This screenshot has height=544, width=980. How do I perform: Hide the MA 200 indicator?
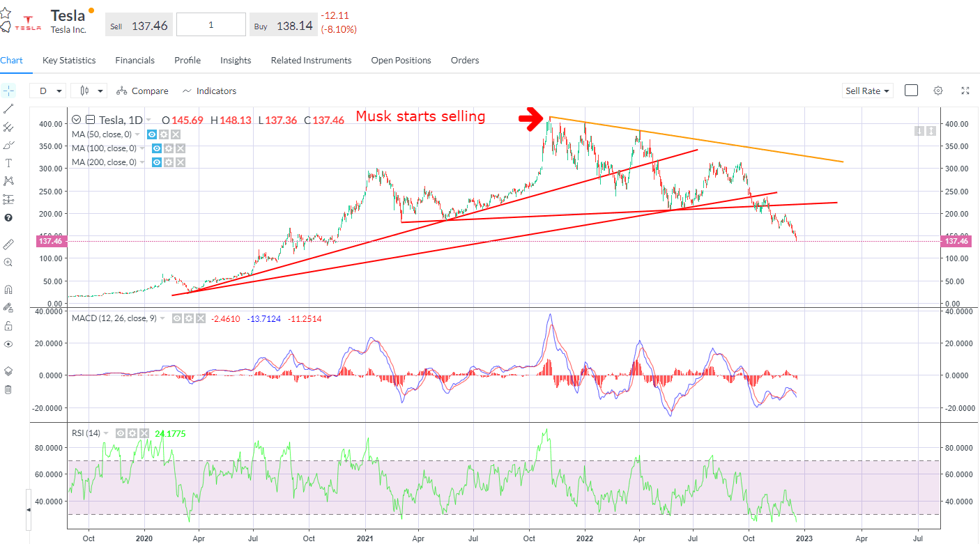point(156,162)
